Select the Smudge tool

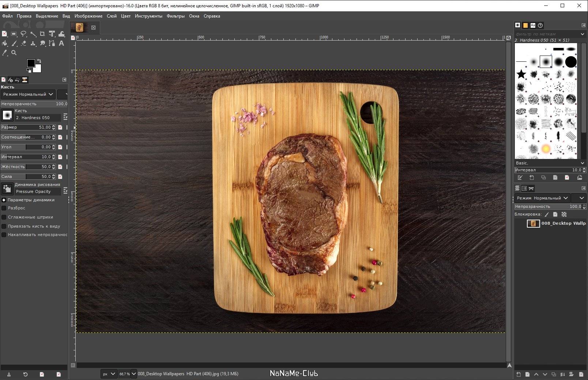(42, 43)
